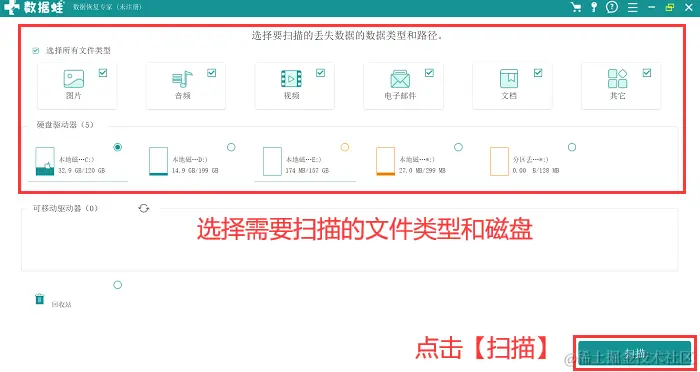This screenshot has width=700, height=372.
Task: Select the 回收站 recycle bin radio button
Action: 117,285
